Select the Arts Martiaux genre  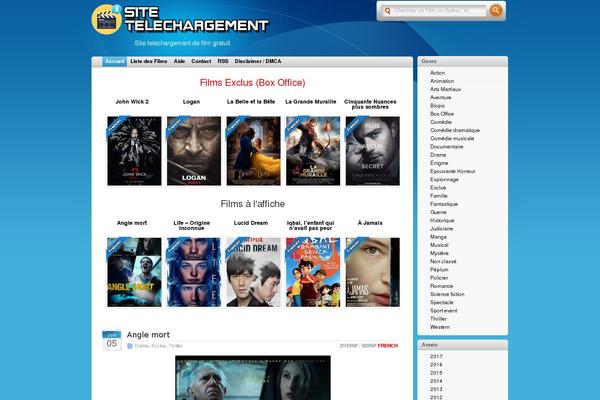(445, 89)
